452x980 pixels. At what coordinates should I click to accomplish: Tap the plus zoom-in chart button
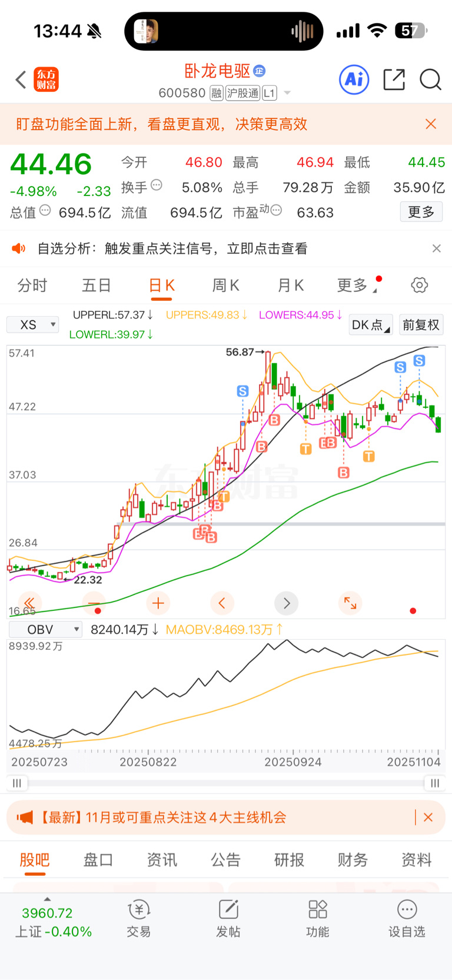click(158, 603)
